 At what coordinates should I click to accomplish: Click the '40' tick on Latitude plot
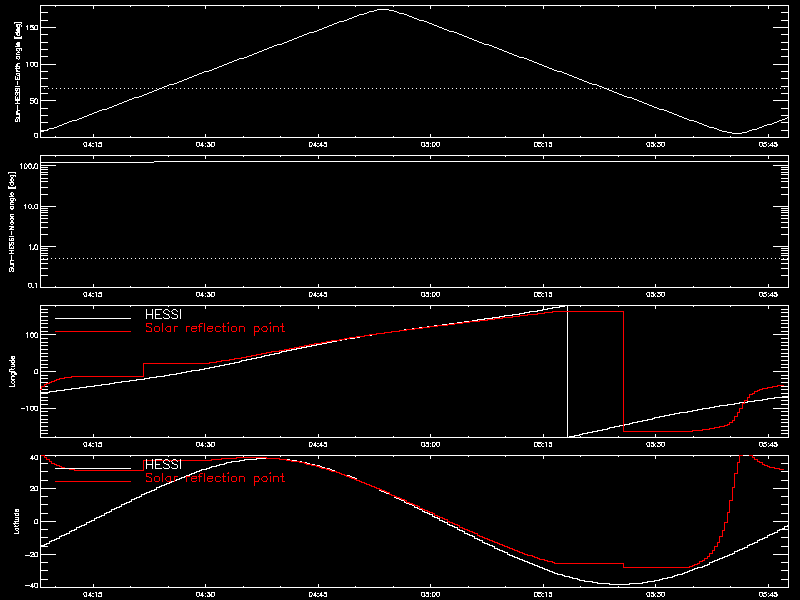(x=33, y=458)
